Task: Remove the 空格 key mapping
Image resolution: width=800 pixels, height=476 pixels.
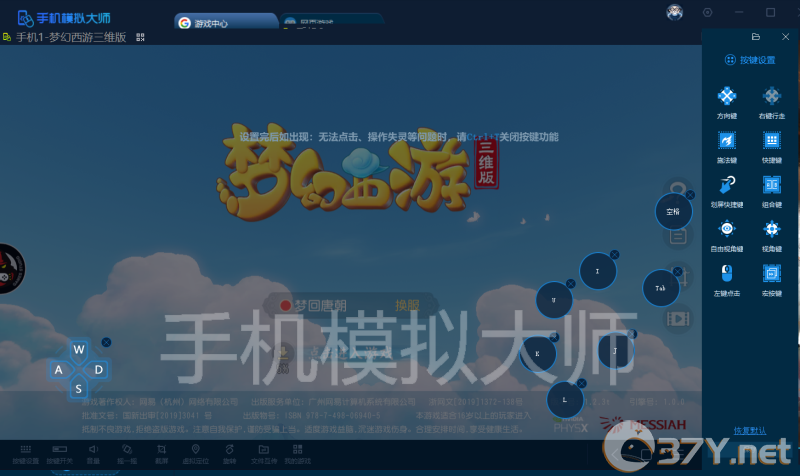Action: click(690, 195)
